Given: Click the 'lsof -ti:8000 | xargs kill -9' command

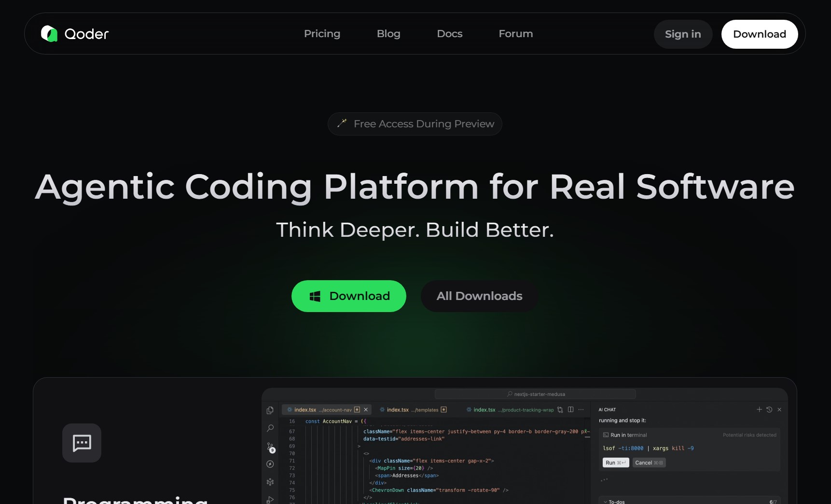Looking at the screenshot, I should (648, 448).
